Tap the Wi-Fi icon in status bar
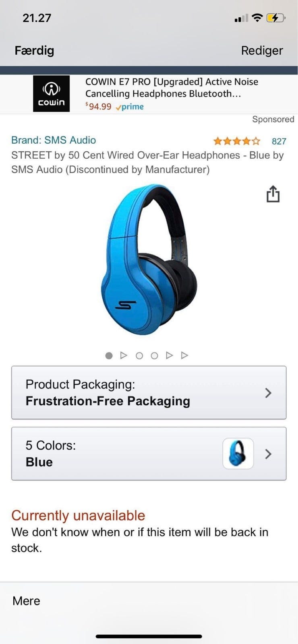Viewport: 298px width, 644px height. pos(257,18)
